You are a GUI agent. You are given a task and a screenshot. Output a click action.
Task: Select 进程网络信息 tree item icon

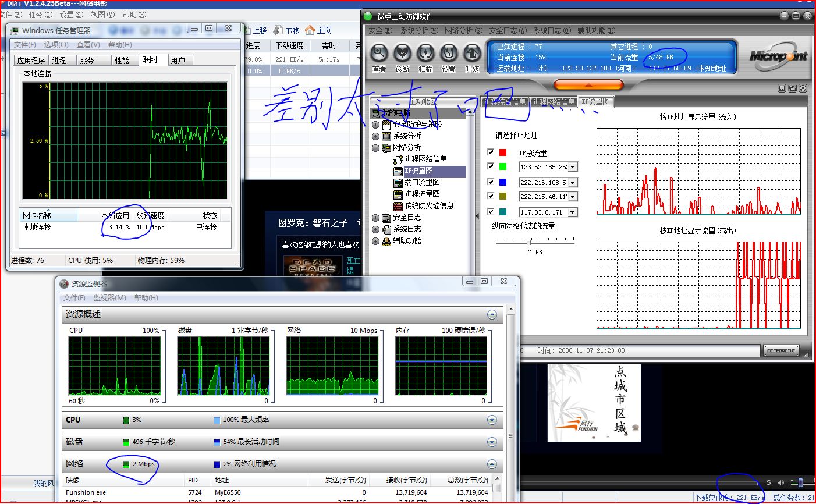tap(398, 159)
